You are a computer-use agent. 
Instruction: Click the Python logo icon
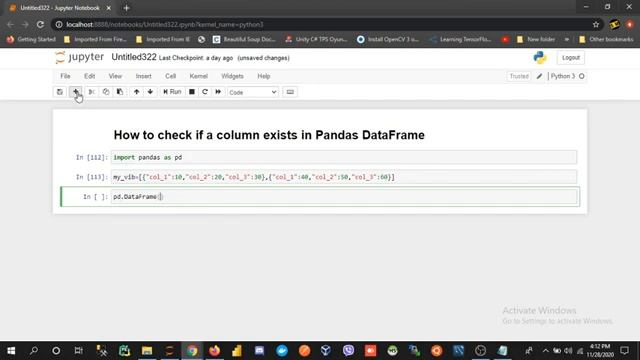coord(540,58)
